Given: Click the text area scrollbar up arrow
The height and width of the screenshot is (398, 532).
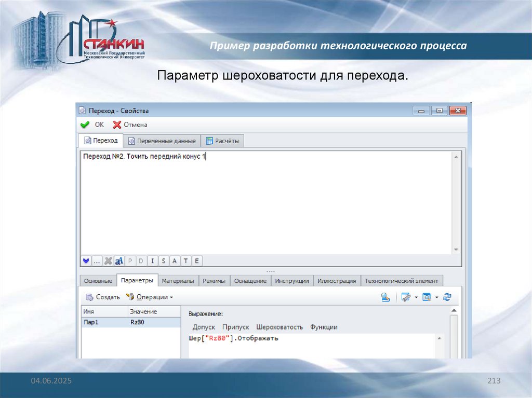Looking at the screenshot, I should (x=456, y=157).
